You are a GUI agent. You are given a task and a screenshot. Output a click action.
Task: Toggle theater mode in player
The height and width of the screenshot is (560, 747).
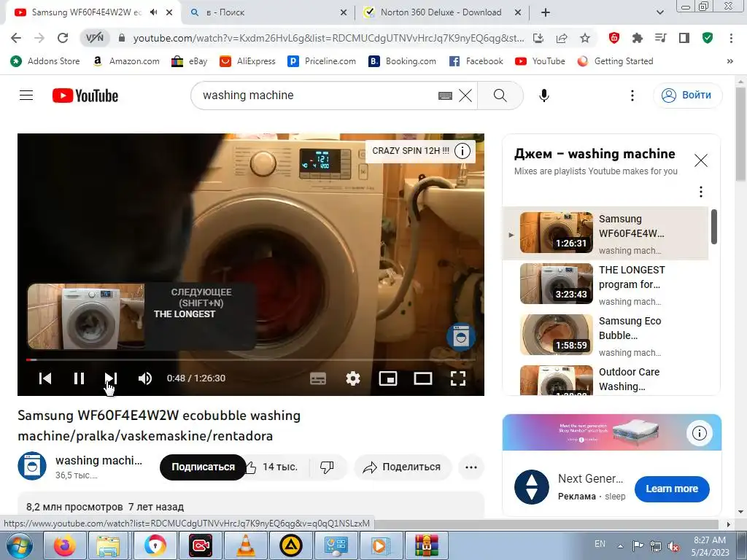(x=423, y=378)
